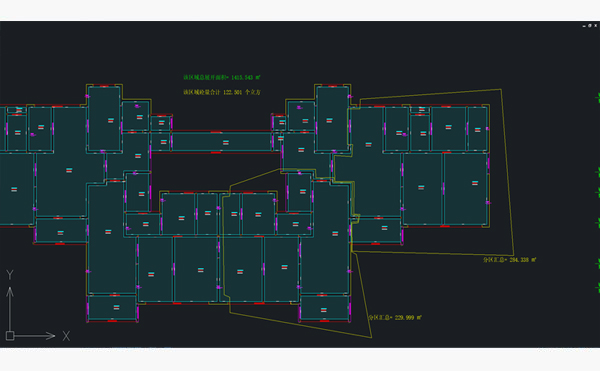Select the green total area text 1415.543 ㎡

(x=222, y=77)
